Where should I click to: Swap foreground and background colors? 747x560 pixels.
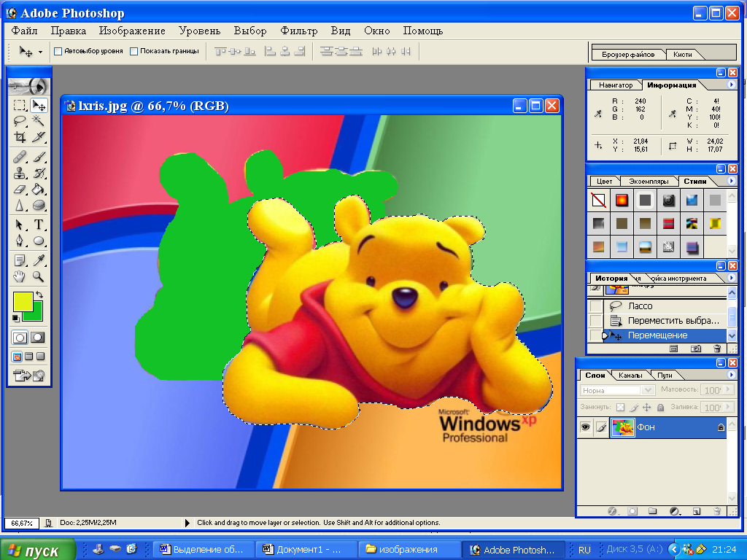pos(39,295)
